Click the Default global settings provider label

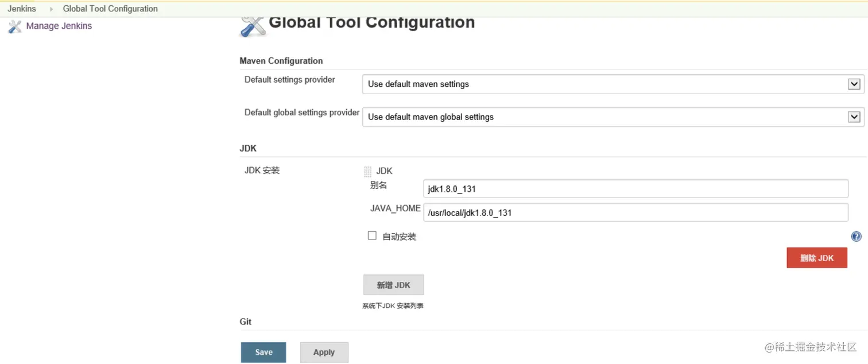302,113
